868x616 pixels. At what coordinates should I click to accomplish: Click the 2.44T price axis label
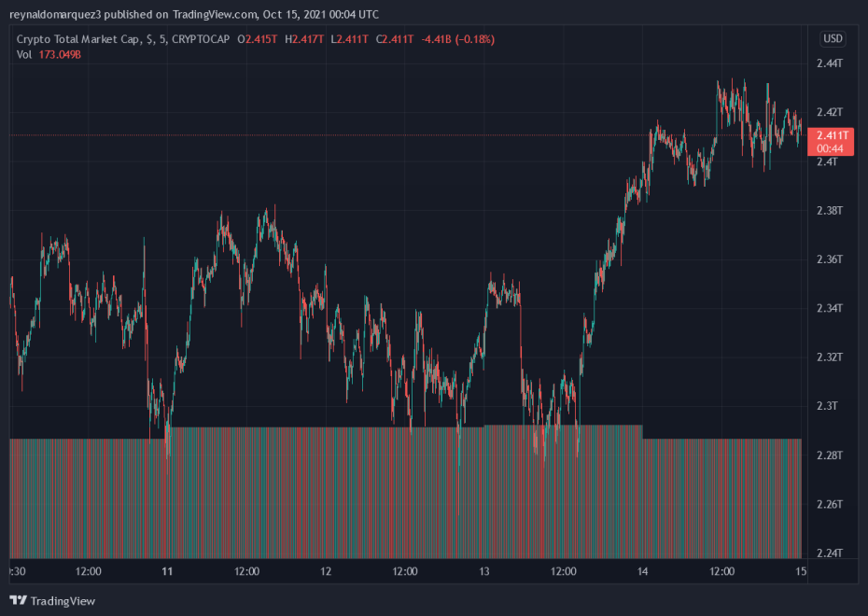[x=830, y=63]
